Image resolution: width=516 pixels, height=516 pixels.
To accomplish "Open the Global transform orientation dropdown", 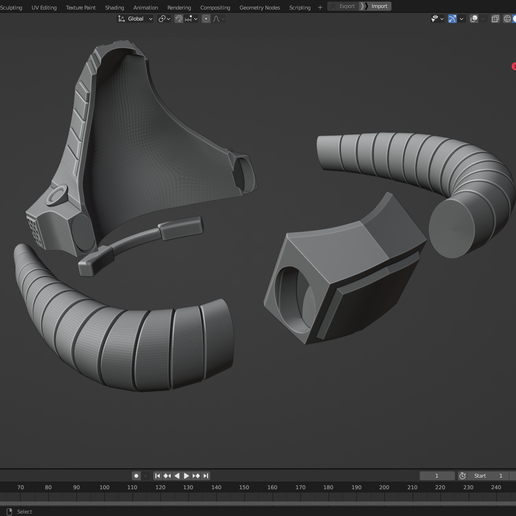I will [x=135, y=19].
